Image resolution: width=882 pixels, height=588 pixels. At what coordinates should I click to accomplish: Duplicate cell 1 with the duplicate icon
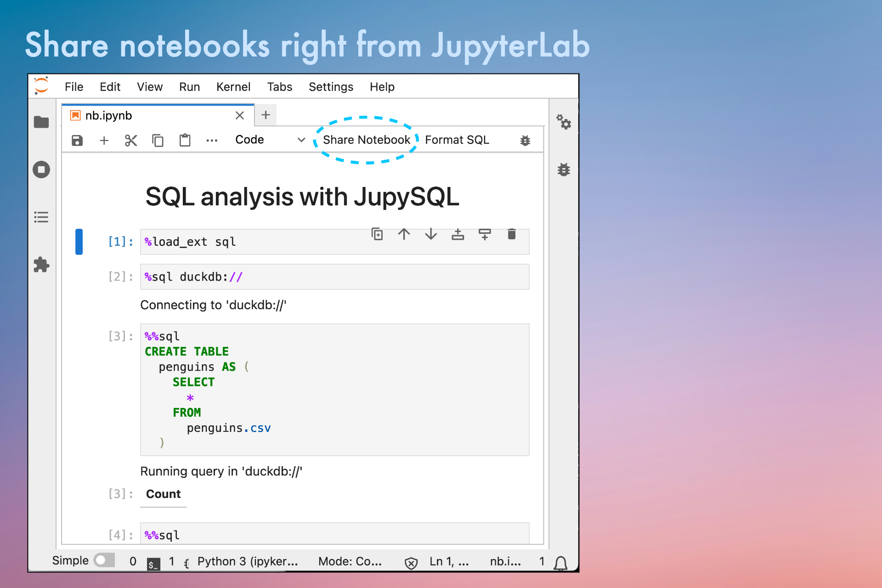(377, 234)
